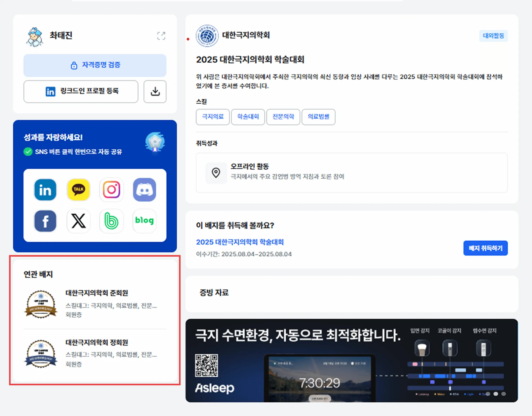Click the 연관 배지 heading

[38, 274]
